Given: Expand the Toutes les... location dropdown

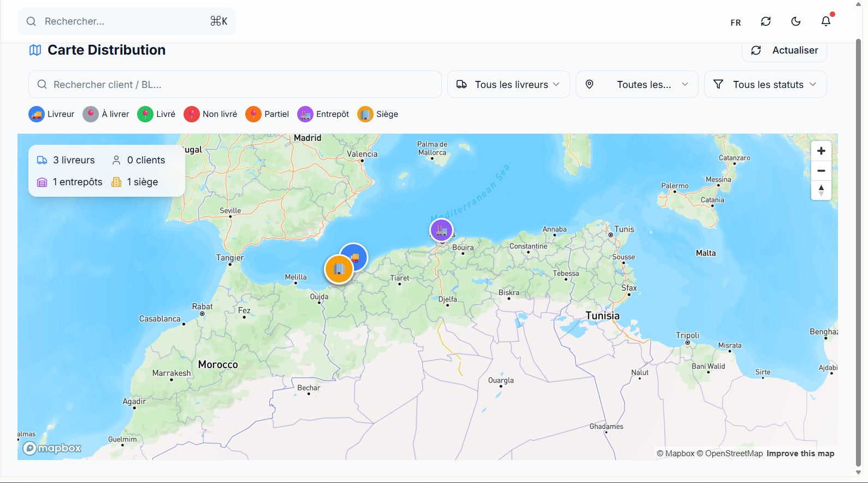Looking at the screenshot, I should 636,85.
